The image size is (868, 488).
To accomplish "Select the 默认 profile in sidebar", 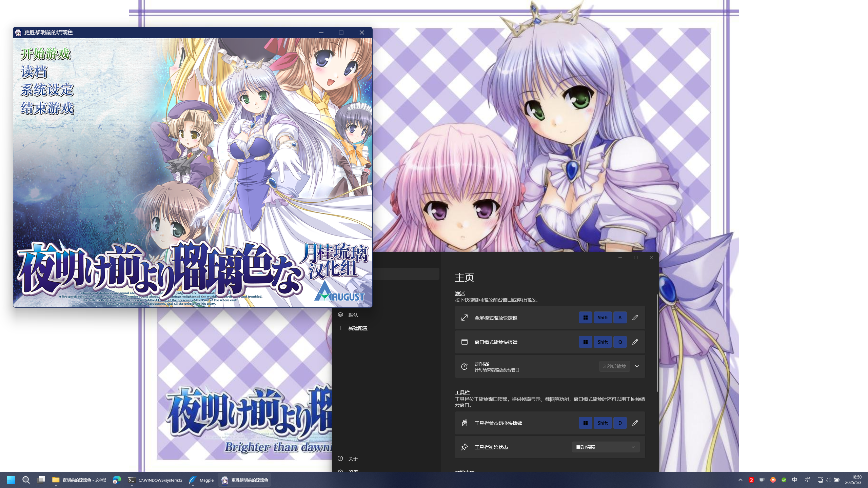I will [353, 315].
